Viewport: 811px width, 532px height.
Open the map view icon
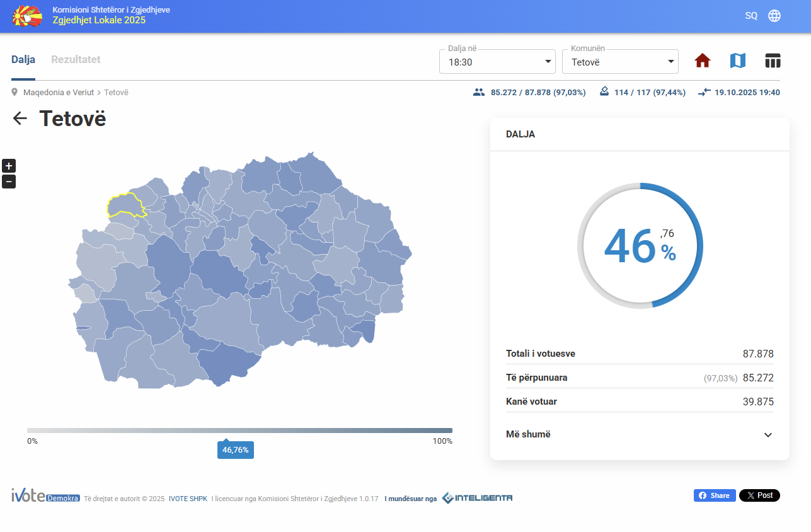pyautogui.click(x=737, y=61)
